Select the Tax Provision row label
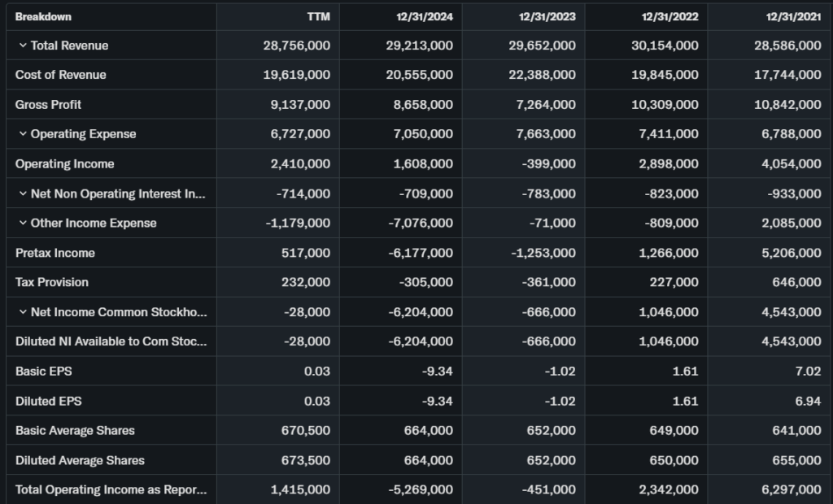The width and height of the screenshot is (833, 504). point(52,282)
